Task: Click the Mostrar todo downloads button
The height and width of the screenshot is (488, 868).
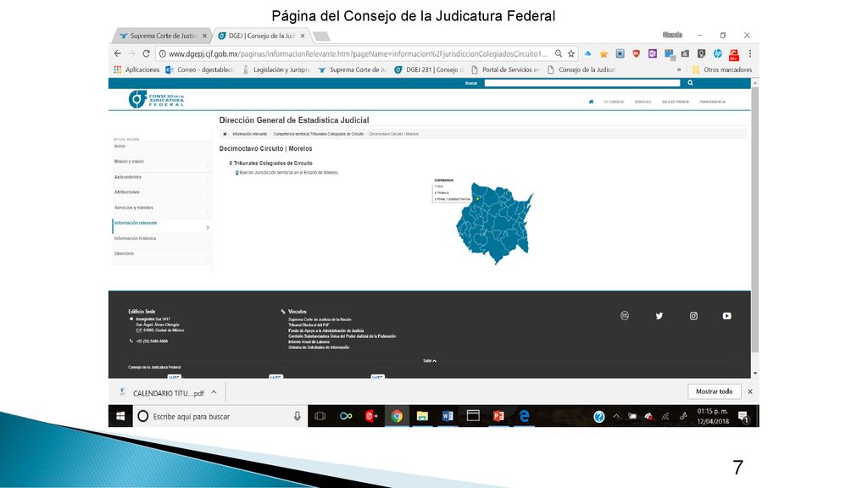Action: coord(714,391)
